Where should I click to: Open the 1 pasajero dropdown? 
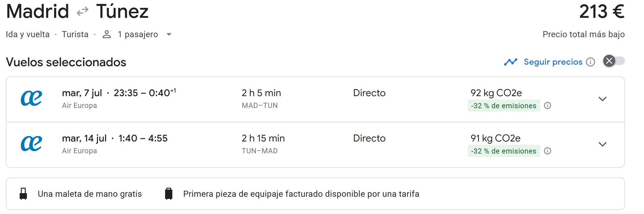coord(169,34)
